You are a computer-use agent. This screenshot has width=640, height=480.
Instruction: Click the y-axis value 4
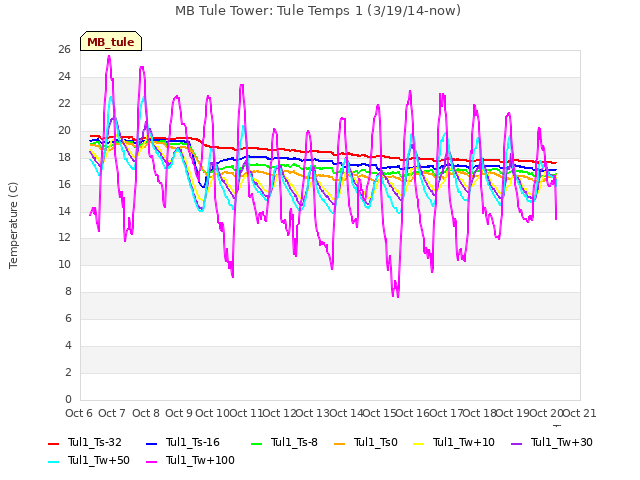pos(68,345)
